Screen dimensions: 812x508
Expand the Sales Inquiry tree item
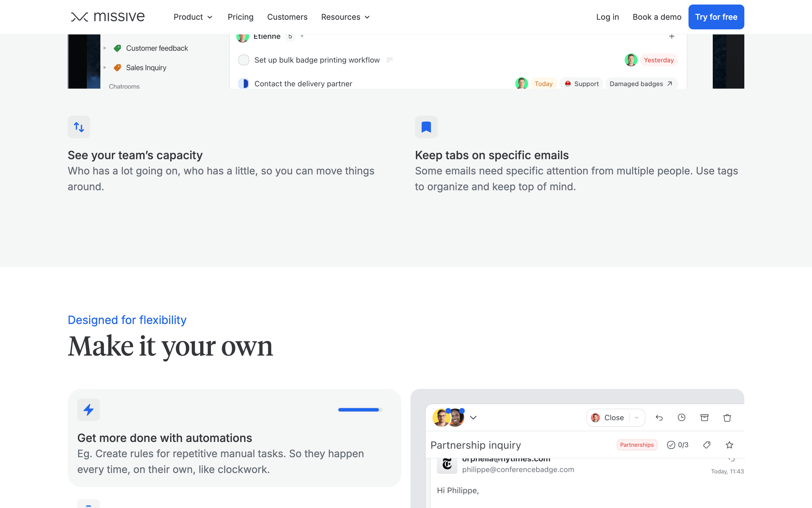[105, 68]
